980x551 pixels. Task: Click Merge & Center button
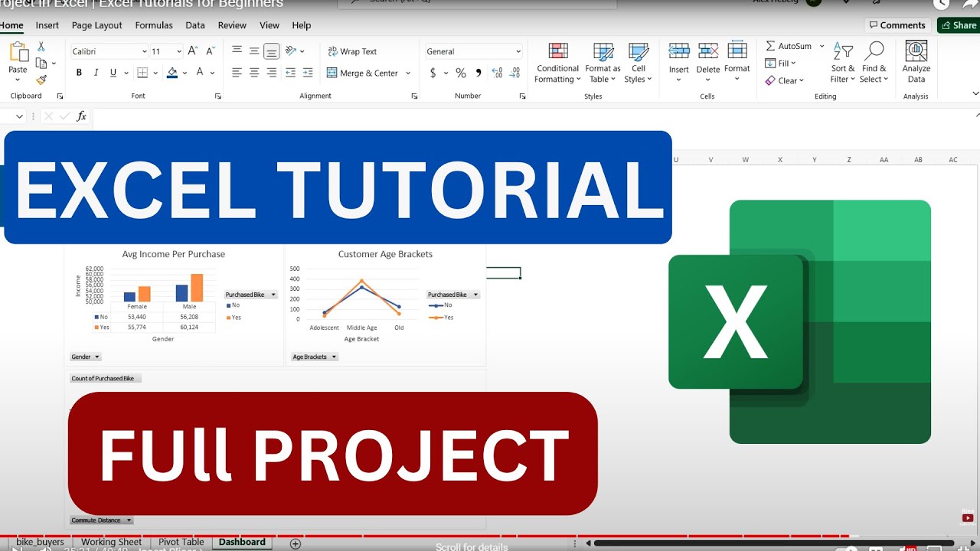(363, 73)
